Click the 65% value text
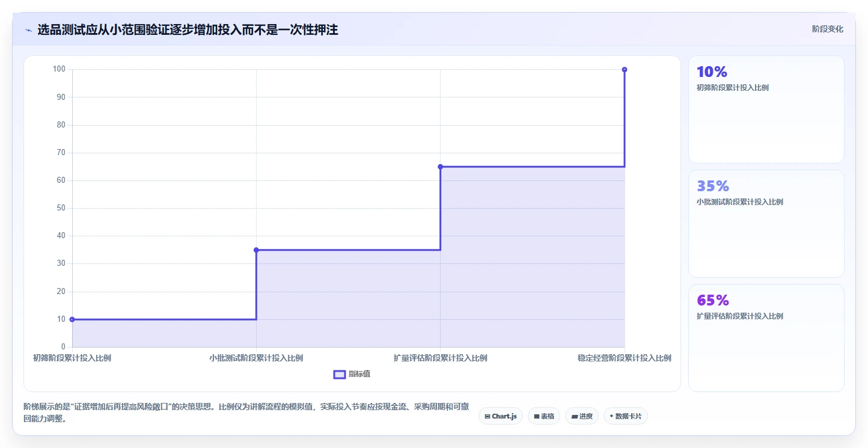This screenshot has height=448, width=868. (x=713, y=300)
